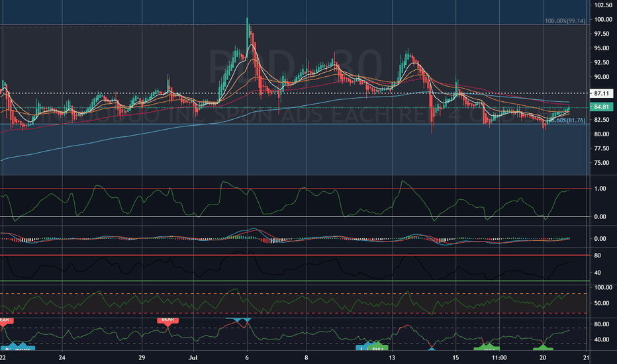Click the 92.50 price scale value
This screenshot has height=364, width=617.
click(x=602, y=63)
